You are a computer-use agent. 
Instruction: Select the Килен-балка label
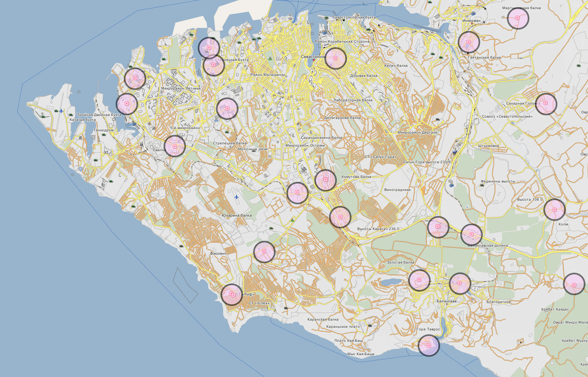click(x=396, y=65)
